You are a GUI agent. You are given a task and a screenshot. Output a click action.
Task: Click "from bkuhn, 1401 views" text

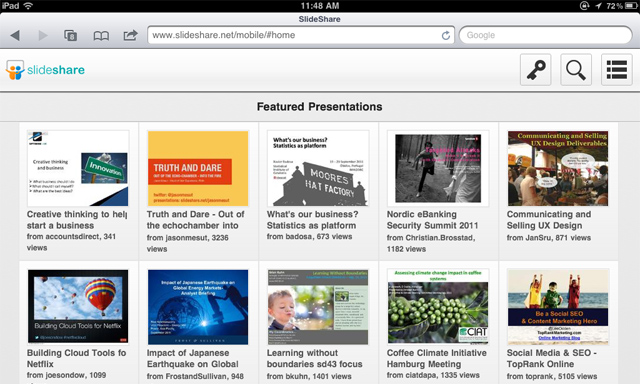point(309,376)
